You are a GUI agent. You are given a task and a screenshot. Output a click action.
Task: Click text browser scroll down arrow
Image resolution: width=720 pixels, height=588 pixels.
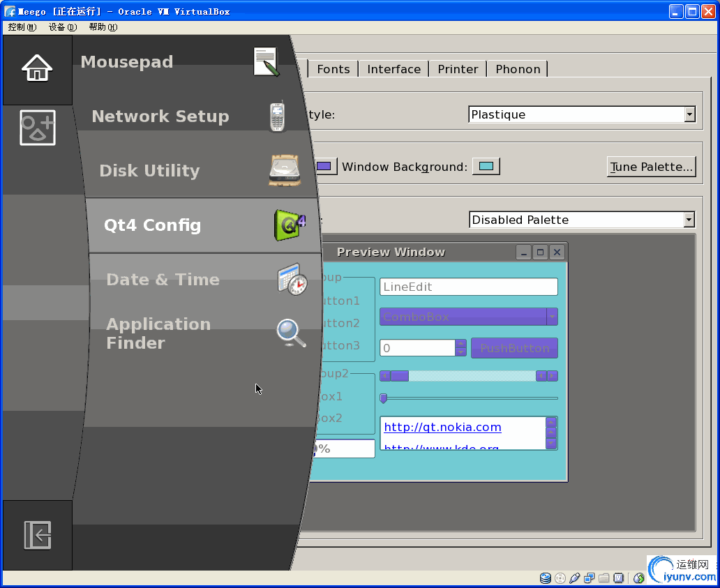[x=551, y=443]
